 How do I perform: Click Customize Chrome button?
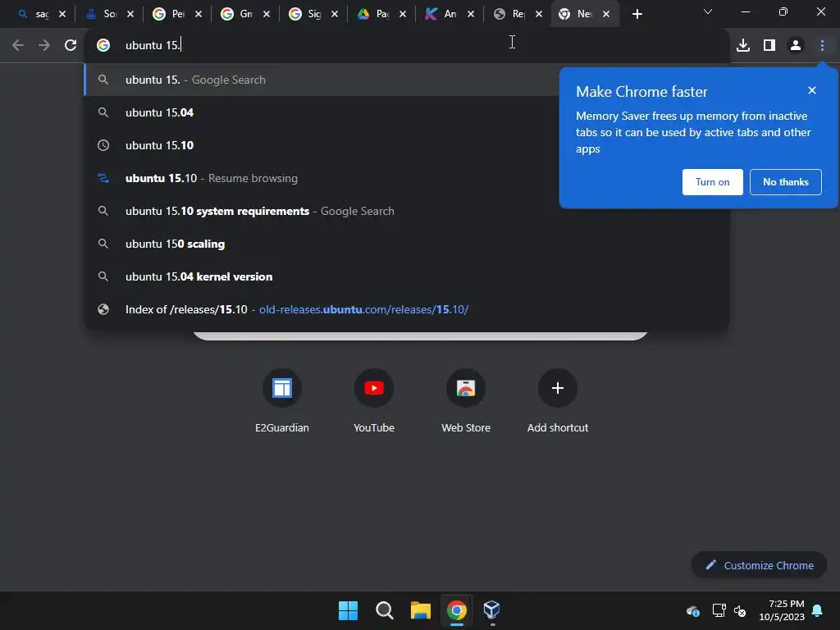click(759, 565)
